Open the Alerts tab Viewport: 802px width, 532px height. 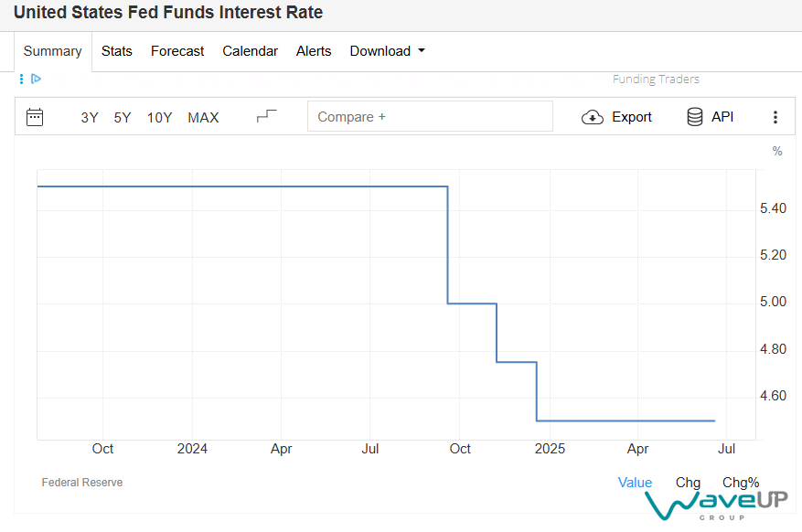(x=314, y=51)
